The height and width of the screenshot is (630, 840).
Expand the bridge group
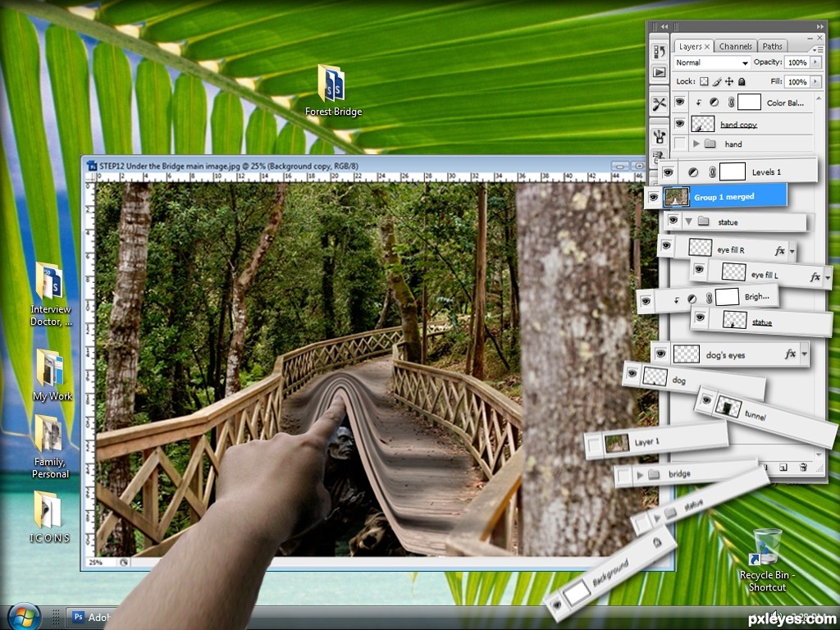click(x=639, y=475)
